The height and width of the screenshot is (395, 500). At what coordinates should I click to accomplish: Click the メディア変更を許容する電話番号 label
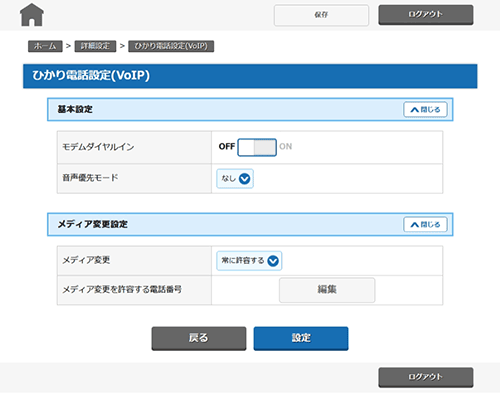(x=122, y=289)
